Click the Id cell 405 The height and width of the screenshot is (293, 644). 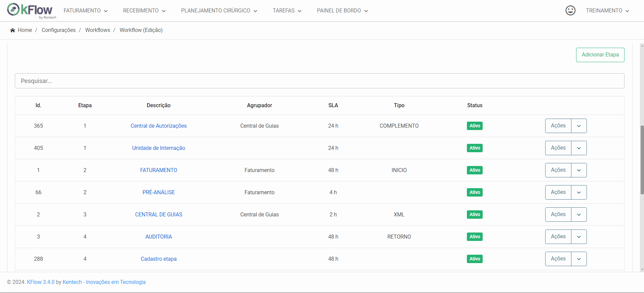[38, 148]
